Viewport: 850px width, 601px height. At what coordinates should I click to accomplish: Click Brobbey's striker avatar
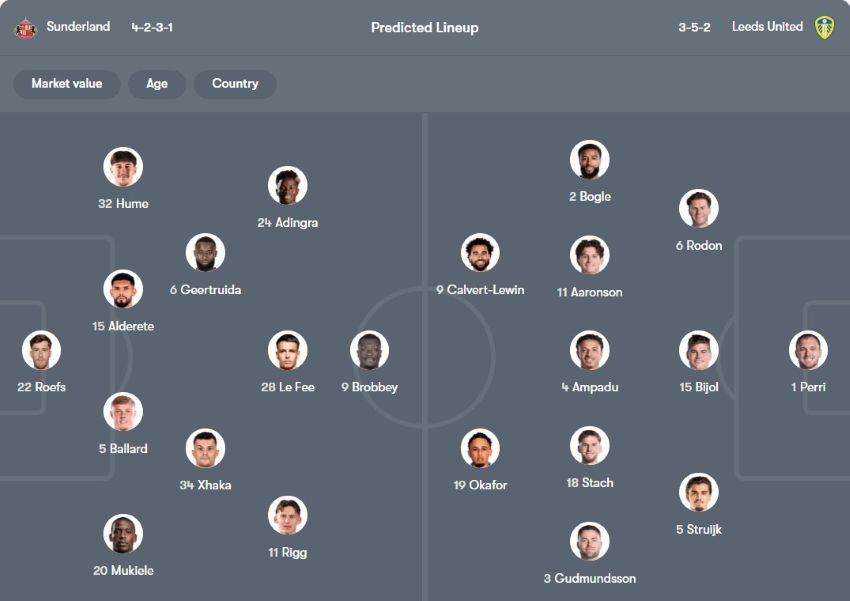coord(369,350)
